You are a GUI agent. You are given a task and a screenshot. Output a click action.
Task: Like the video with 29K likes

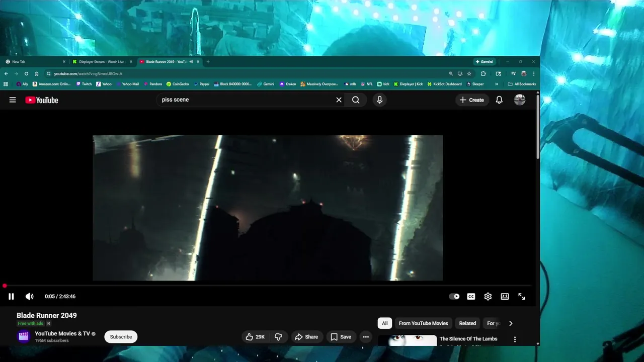pyautogui.click(x=255, y=337)
